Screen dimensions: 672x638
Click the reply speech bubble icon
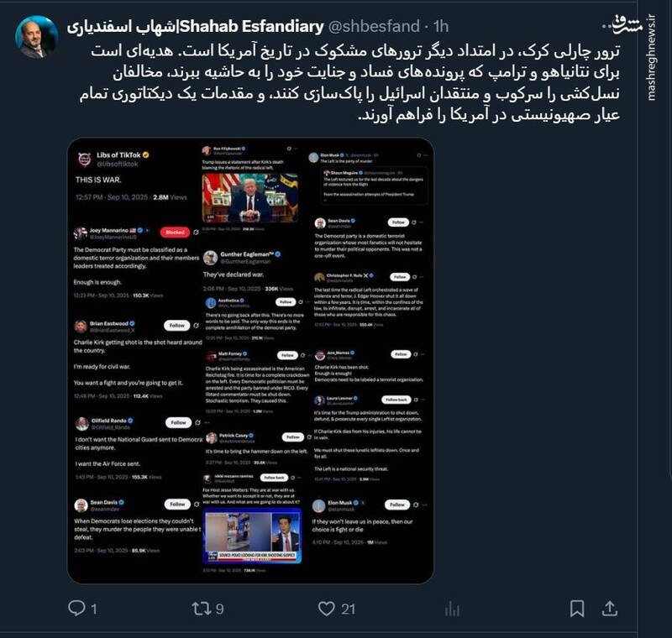[x=76, y=608]
